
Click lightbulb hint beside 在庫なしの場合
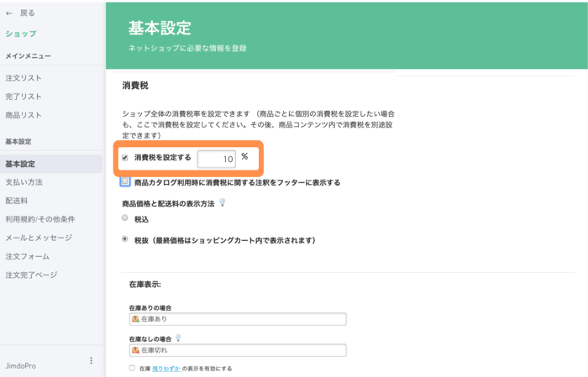(178, 338)
